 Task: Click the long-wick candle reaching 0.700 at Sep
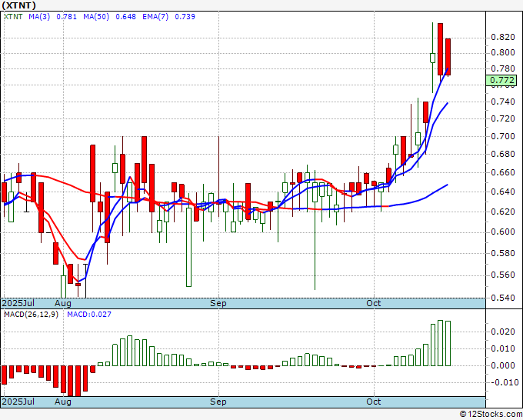(218, 176)
